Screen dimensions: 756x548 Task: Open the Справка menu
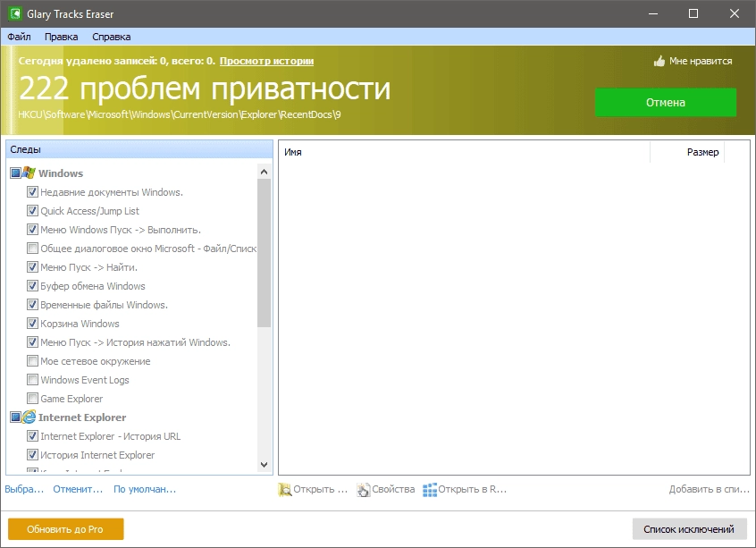click(x=112, y=37)
